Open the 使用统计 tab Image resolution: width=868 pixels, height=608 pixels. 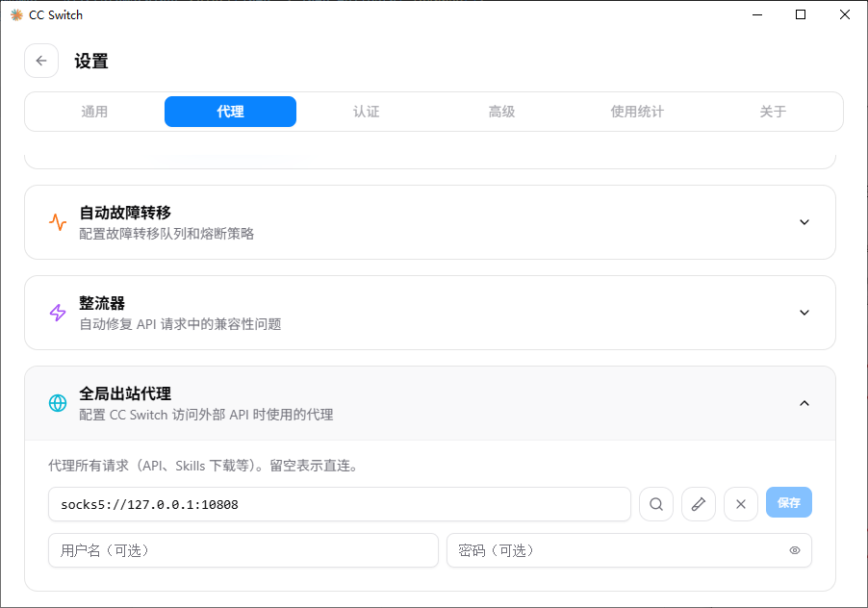tap(637, 112)
